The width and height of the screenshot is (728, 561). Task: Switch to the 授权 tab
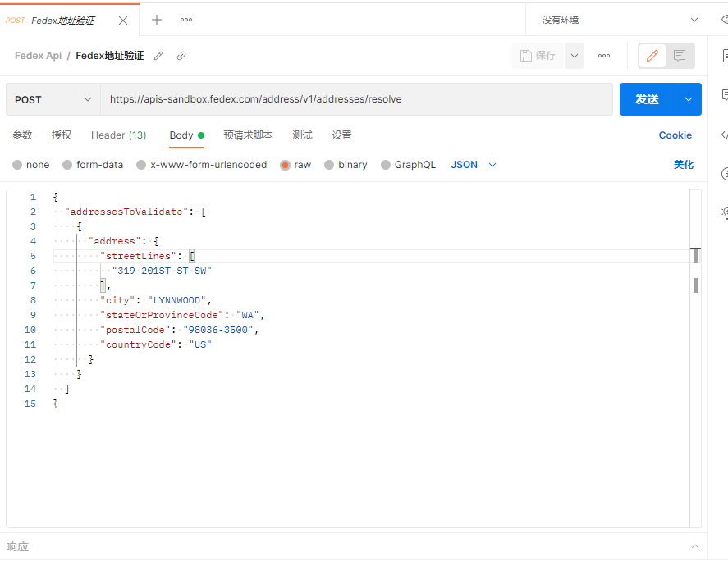click(62, 135)
